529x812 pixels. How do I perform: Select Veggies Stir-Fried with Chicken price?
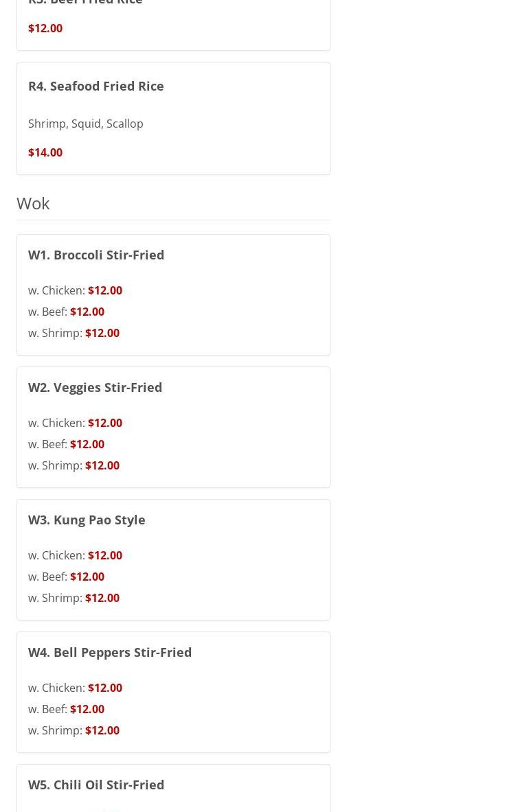(104, 423)
